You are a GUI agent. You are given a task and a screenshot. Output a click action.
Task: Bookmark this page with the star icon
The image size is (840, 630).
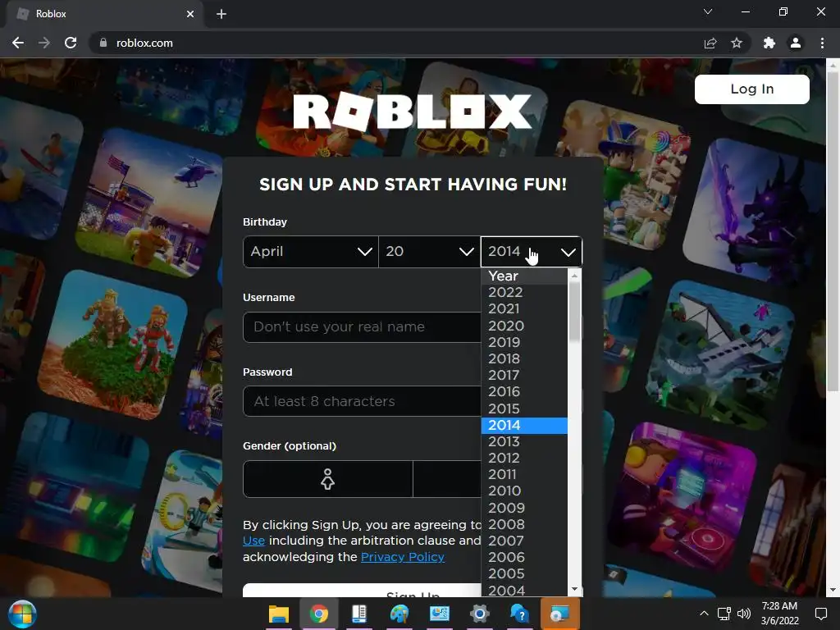pos(737,43)
